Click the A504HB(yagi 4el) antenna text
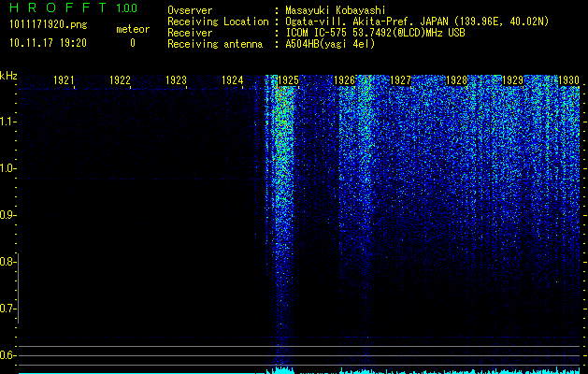The width and height of the screenshot is (588, 374). [x=330, y=44]
